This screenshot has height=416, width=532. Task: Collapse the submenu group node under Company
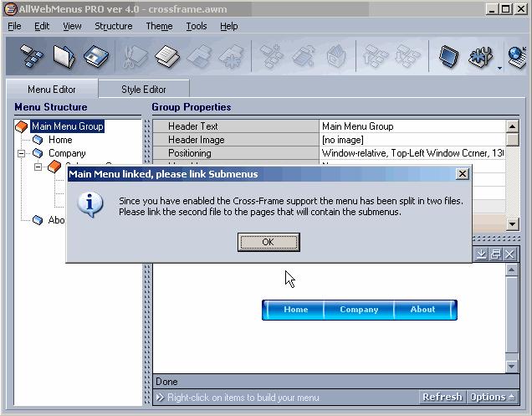coord(38,167)
